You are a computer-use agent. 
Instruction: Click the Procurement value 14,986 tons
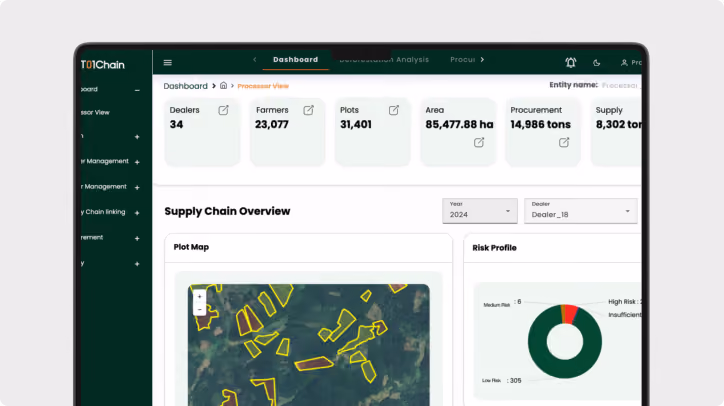541,124
